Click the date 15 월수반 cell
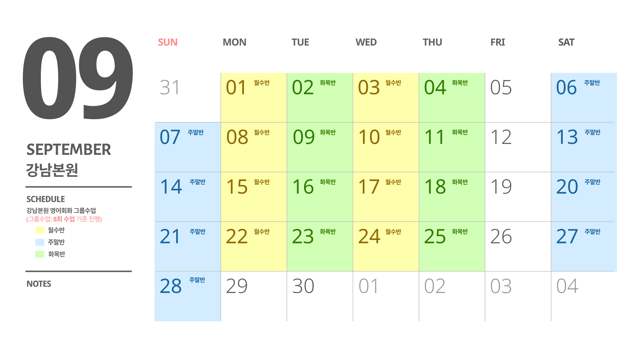The height and width of the screenshot is (341, 644). pyautogui.click(x=254, y=197)
